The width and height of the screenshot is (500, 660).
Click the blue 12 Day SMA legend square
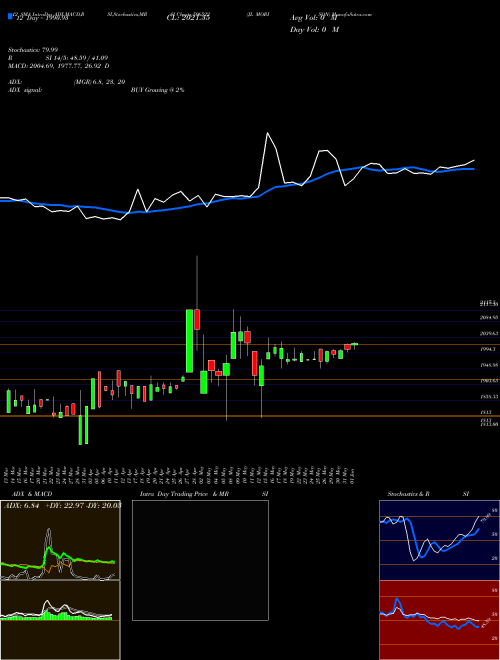click(10, 17)
